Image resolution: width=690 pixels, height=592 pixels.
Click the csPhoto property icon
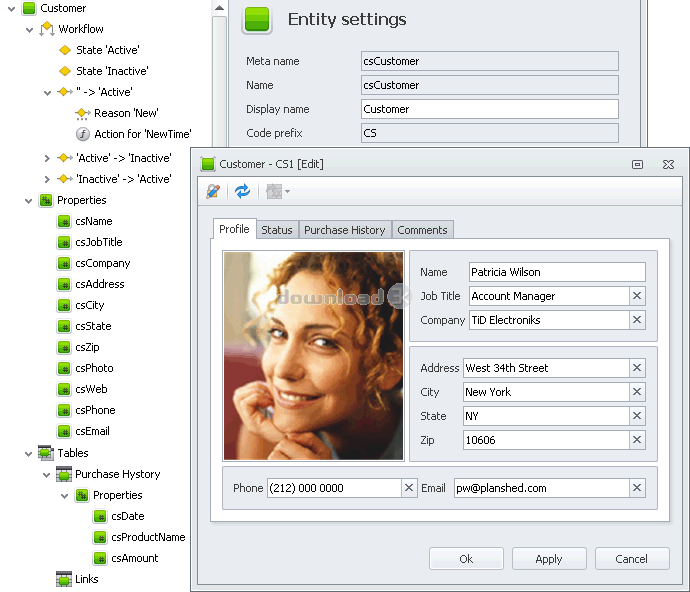point(64,368)
